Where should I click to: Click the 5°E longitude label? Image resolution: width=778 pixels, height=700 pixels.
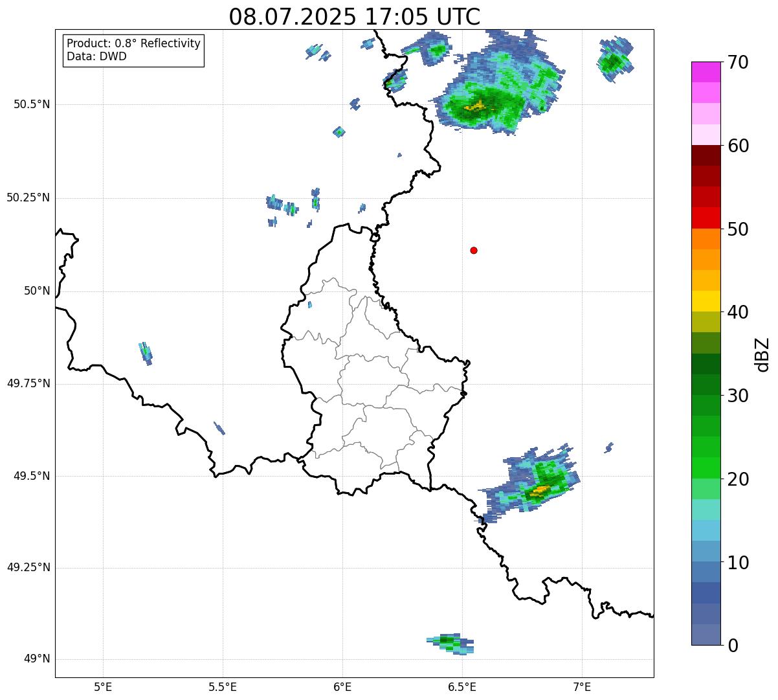click(103, 687)
